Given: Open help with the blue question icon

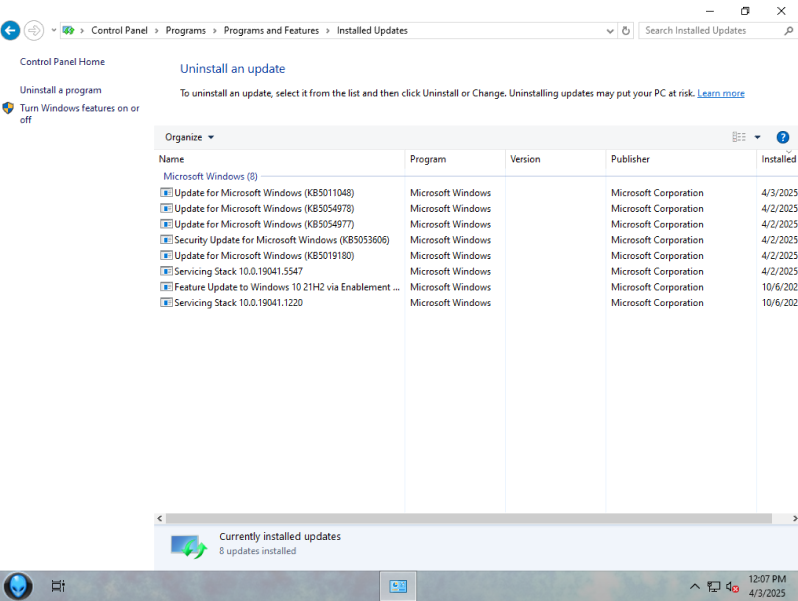Looking at the screenshot, I should coord(783,137).
